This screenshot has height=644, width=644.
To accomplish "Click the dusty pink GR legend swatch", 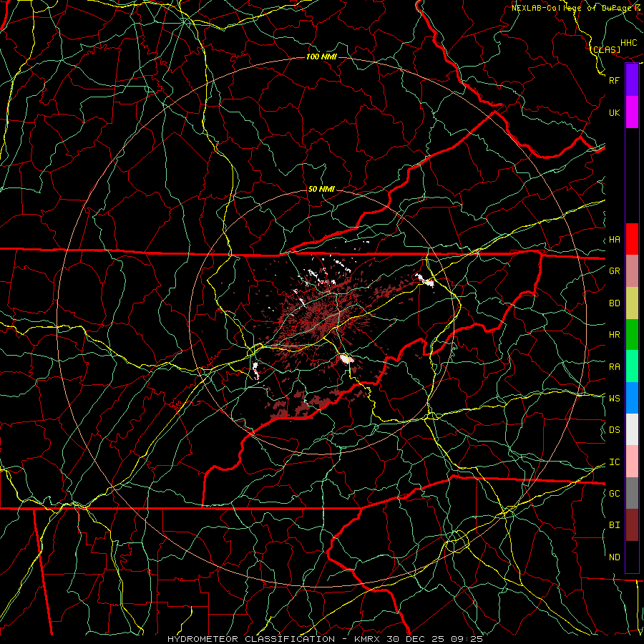I will [632, 271].
